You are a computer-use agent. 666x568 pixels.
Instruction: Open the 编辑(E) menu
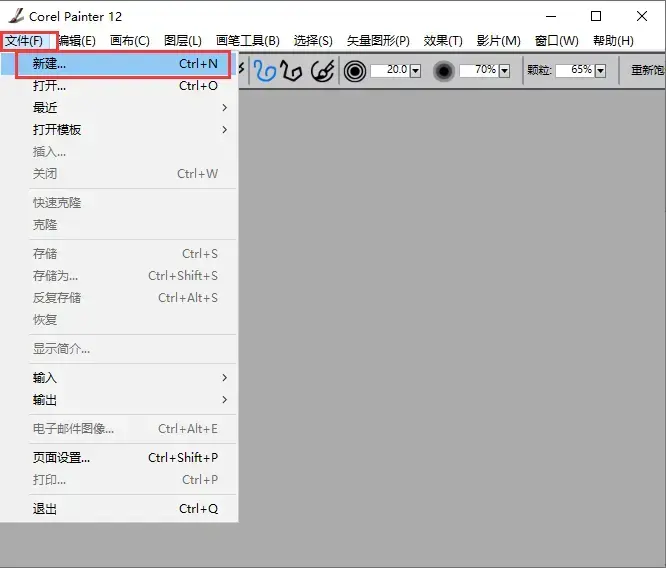(76, 41)
